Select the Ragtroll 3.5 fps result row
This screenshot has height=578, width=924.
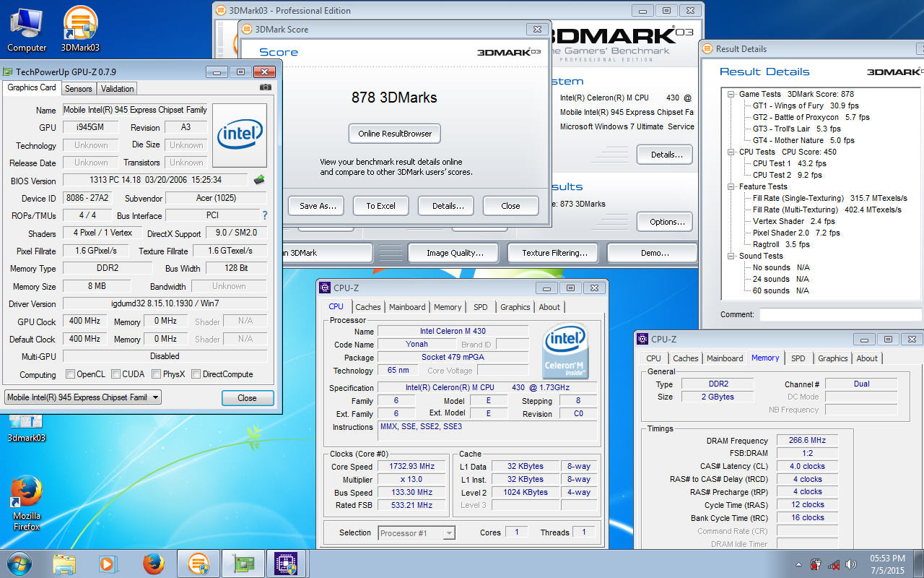point(781,244)
